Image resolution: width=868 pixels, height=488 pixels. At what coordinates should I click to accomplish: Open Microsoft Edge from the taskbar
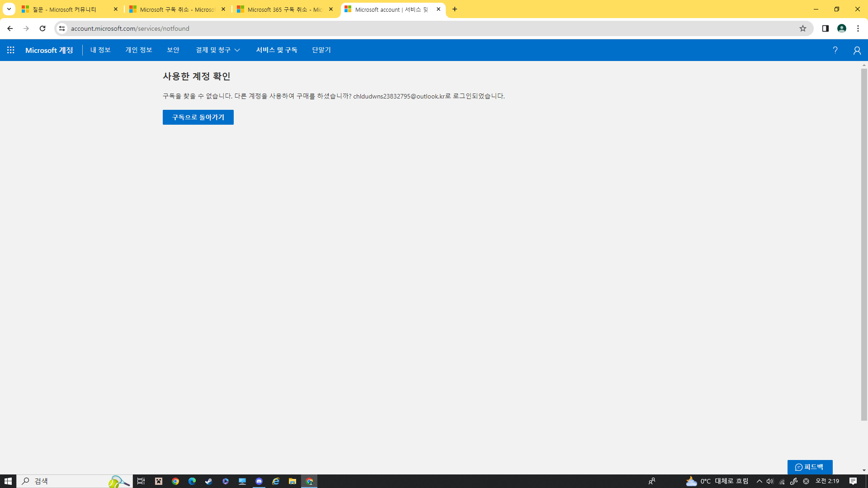[192, 481]
